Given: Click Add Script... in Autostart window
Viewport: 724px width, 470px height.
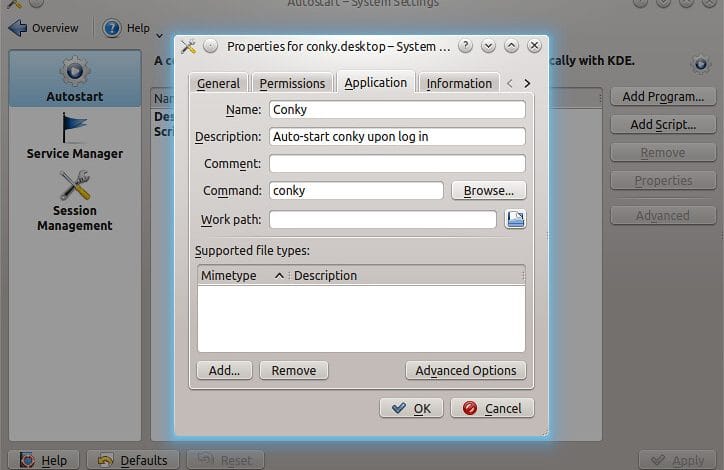Looking at the screenshot, I should coord(663,125).
